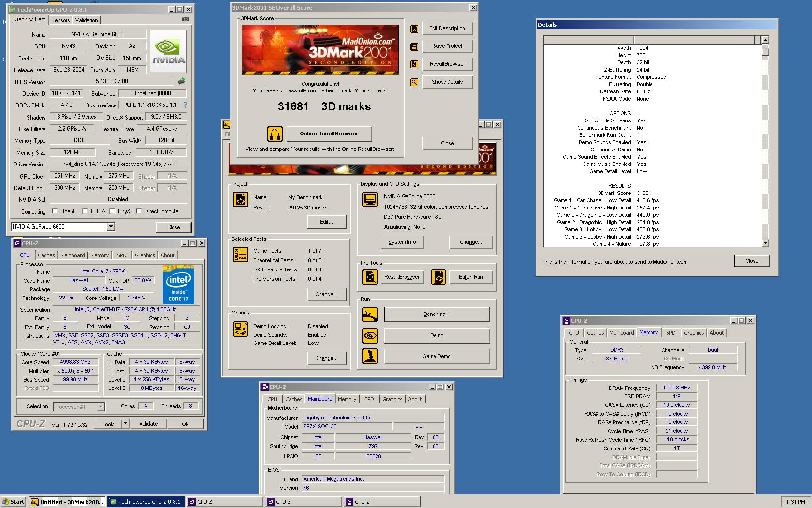Click the CPU-Z processor window title icon
This screenshot has height=508, width=812.
click(x=17, y=243)
